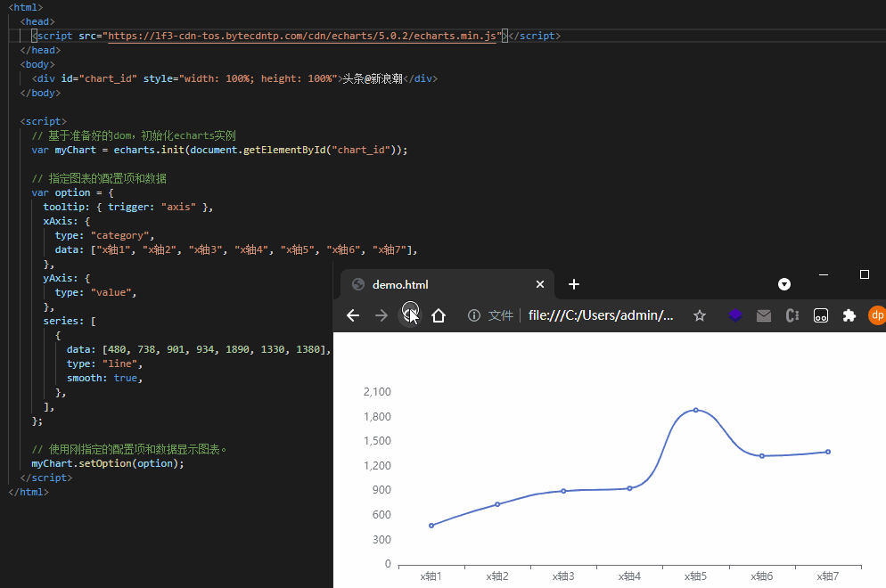Expand the tab search dropdown arrow
This screenshot has height=588, width=886.
pyautogui.click(x=784, y=284)
